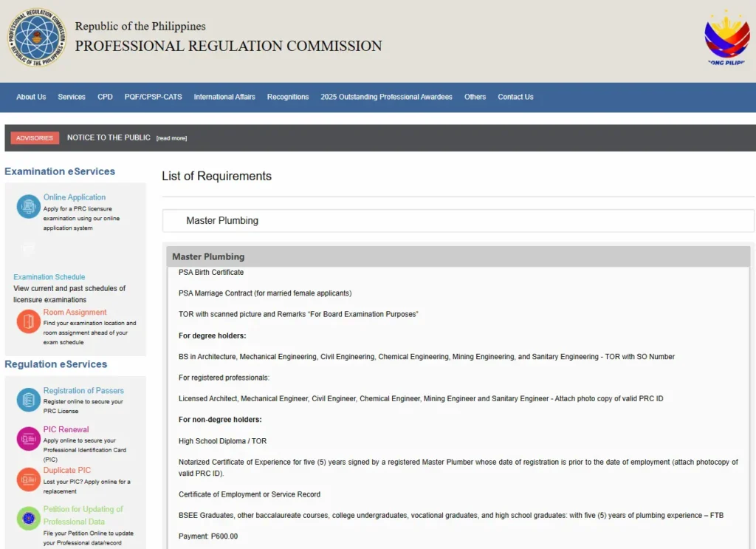The width and height of the screenshot is (756, 549).
Task: Click the List of Requirements heading
Action: tap(216, 176)
